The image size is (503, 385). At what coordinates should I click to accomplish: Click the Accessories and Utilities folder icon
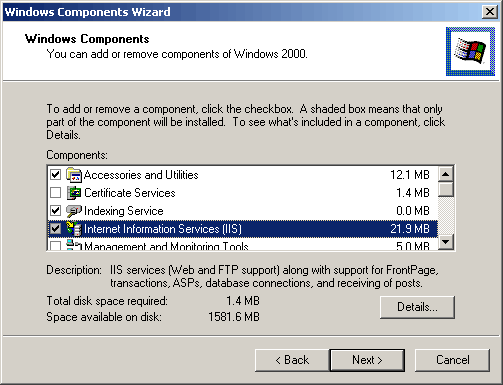click(74, 175)
